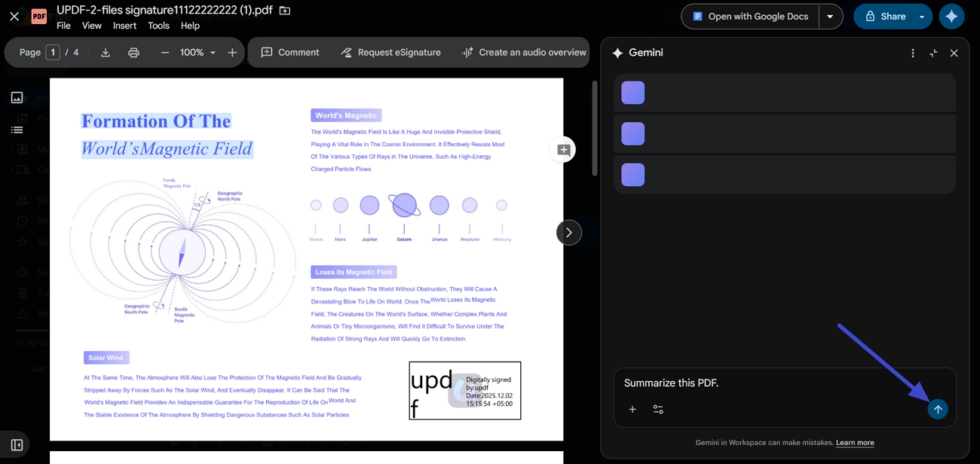
Task: Click the Jupiter planet label
Action: [x=369, y=240]
